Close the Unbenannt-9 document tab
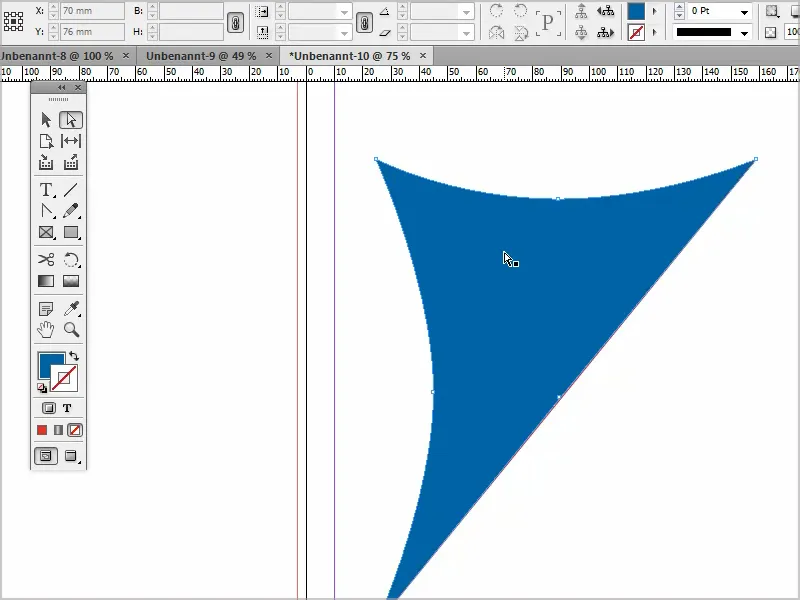 pos(269,56)
